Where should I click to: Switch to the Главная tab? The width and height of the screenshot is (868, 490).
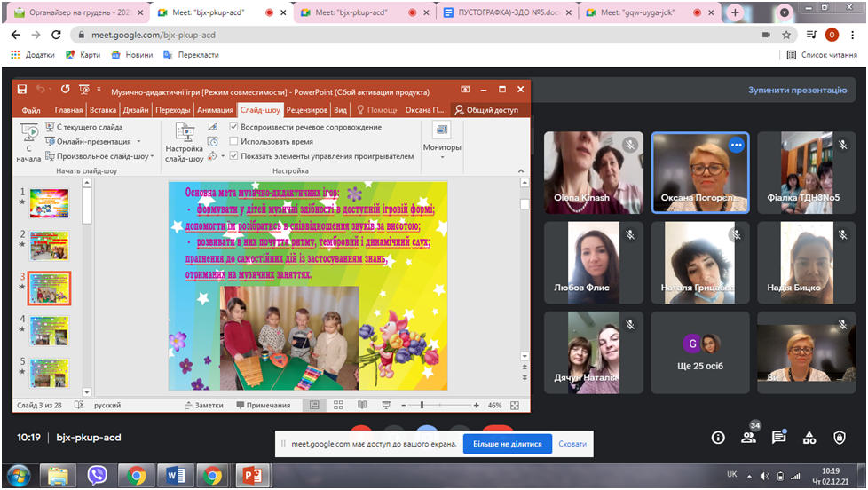[x=68, y=109]
